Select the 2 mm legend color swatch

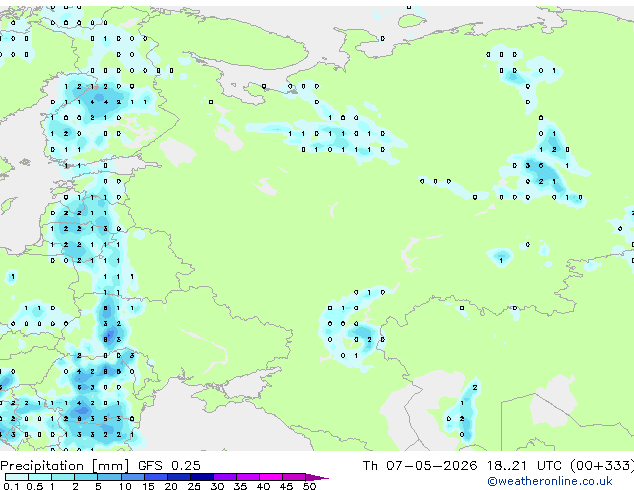click(86, 477)
